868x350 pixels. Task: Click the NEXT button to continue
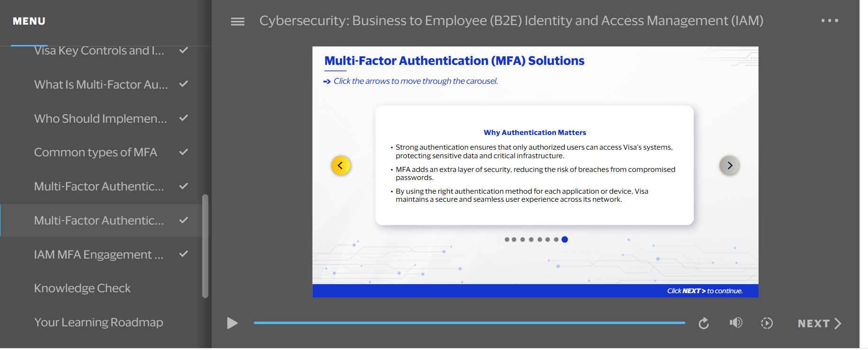[819, 323]
